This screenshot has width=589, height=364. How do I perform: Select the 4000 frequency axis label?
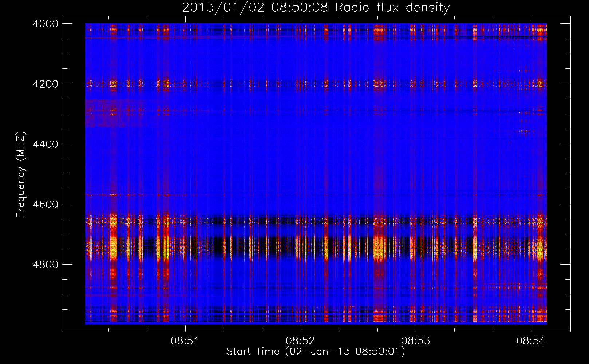tap(46, 24)
